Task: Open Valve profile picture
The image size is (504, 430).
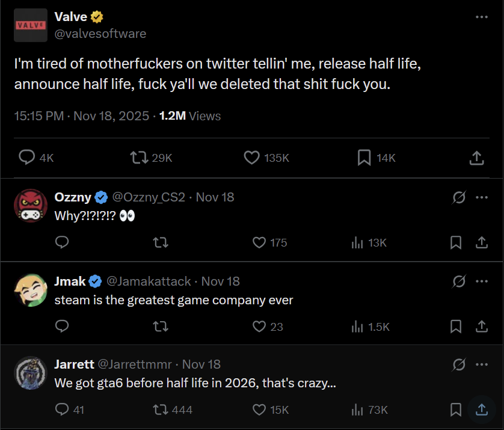Action: tap(31, 25)
